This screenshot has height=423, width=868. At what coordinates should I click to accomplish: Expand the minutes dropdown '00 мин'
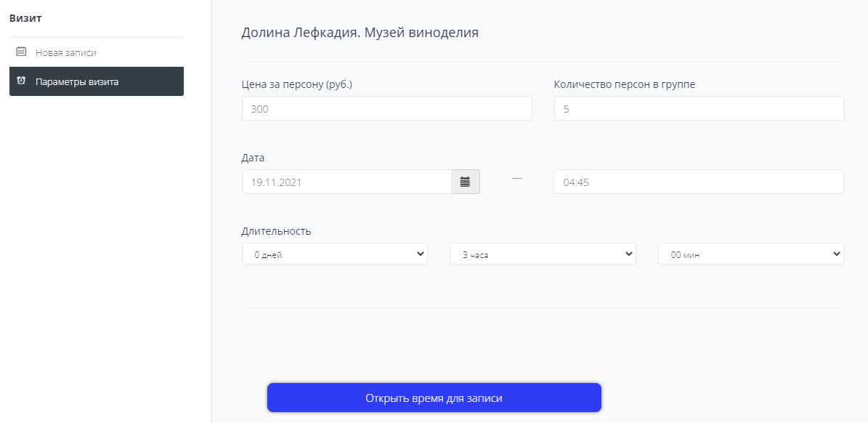[750, 254]
